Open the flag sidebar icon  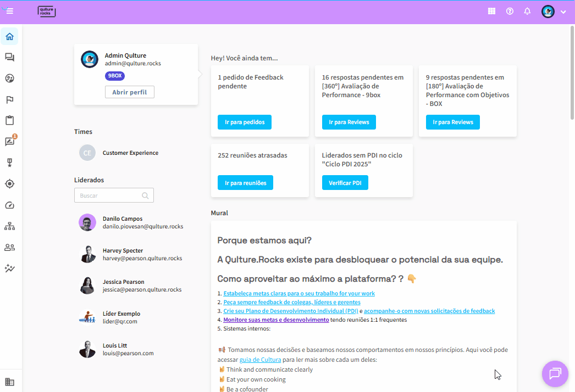click(x=9, y=100)
